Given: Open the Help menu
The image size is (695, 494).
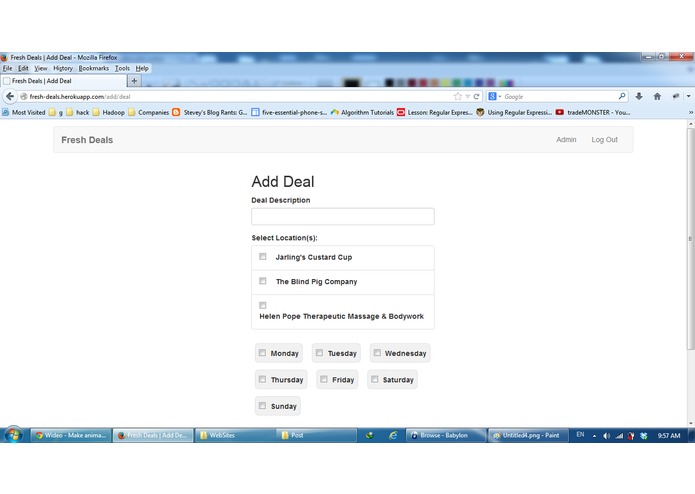Looking at the screenshot, I should pyautogui.click(x=142, y=68).
